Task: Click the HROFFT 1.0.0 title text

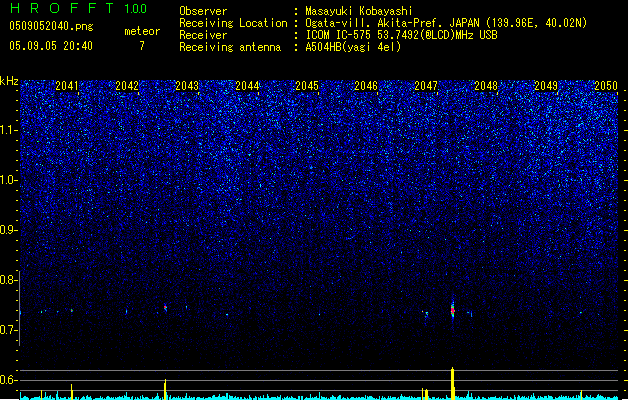Action: point(78,8)
